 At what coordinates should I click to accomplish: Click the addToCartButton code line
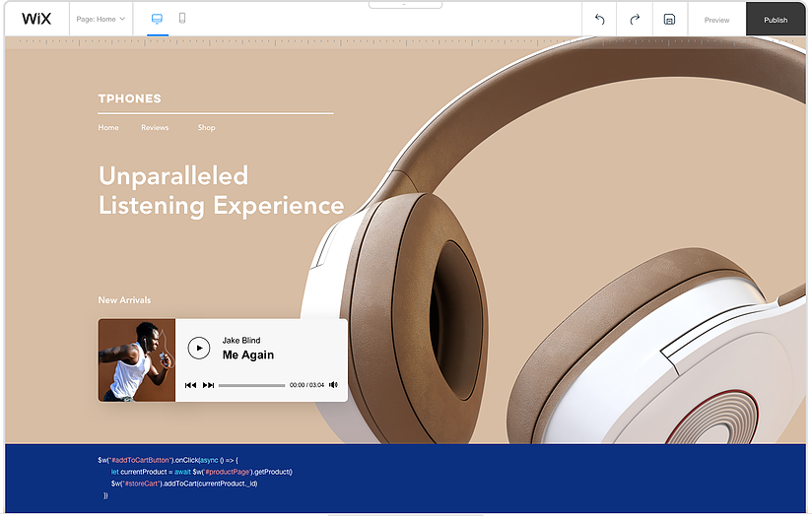point(168,460)
